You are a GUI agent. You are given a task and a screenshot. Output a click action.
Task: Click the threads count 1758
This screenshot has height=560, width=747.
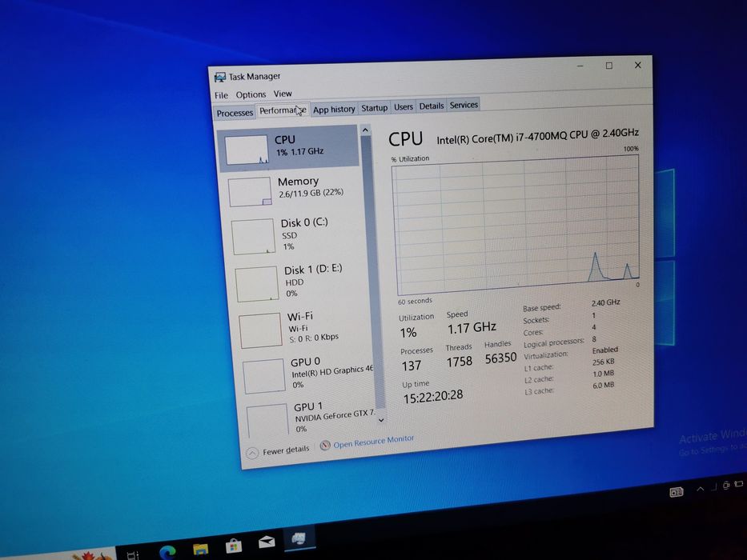tap(460, 362)
